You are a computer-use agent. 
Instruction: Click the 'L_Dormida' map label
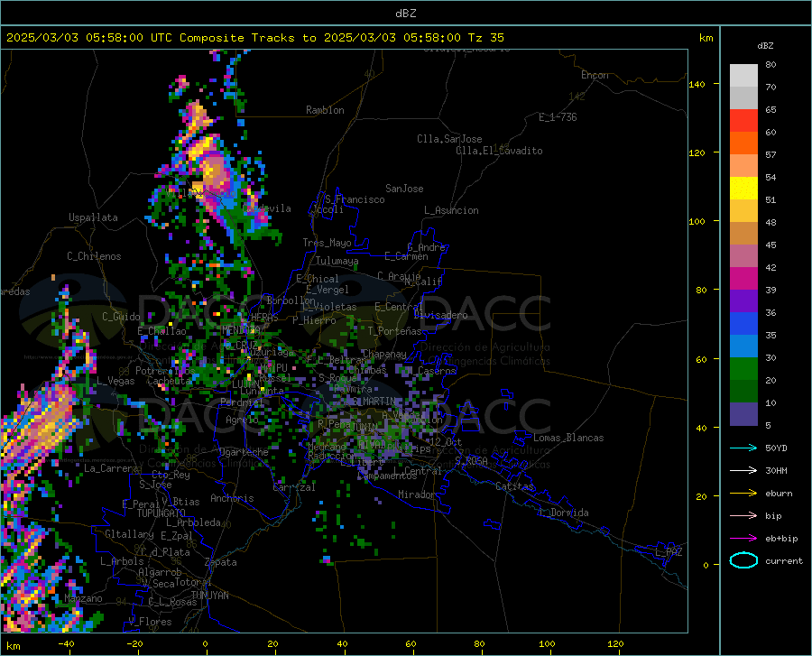(564, 513)
